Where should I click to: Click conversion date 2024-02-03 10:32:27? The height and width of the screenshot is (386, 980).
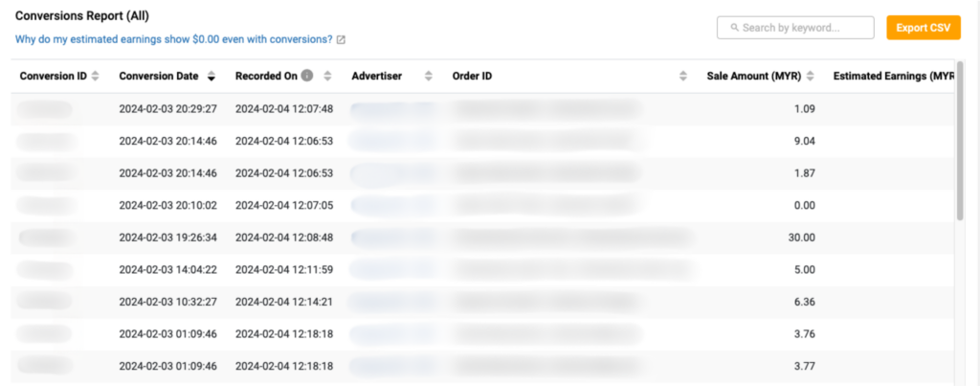167,302
